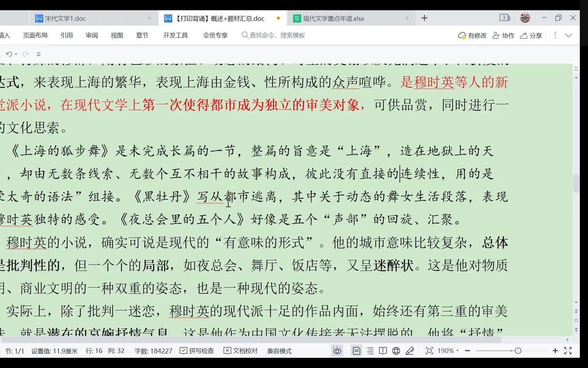Viewport: 588px width, 368px height.
Task: Click 兼容模式 in status bar
Action: click(279, 351)
